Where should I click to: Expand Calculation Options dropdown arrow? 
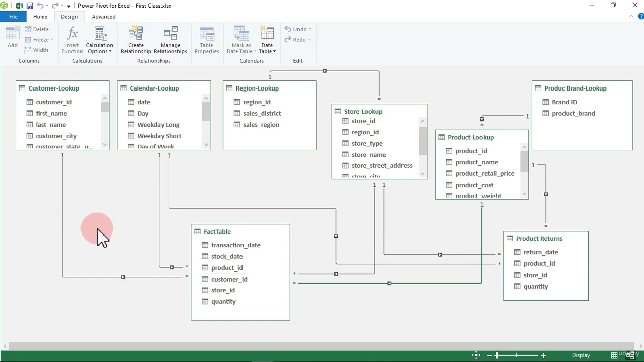tap(110, 51)
